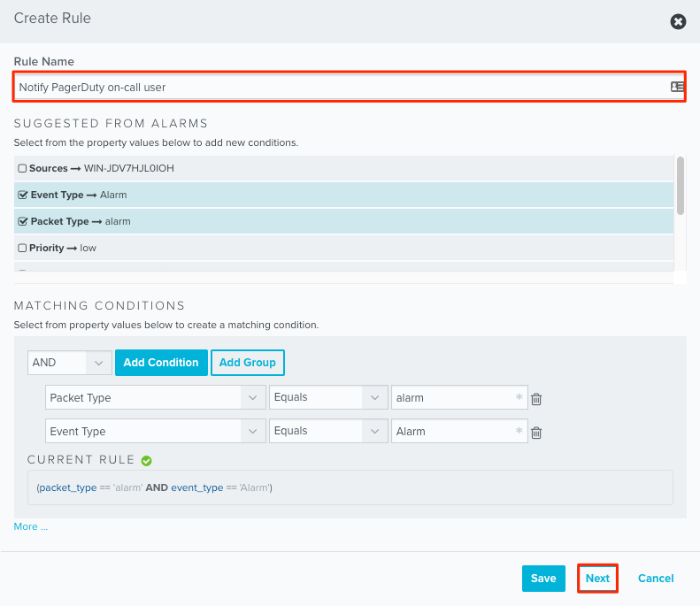Delete the Event Type condition row
Viewport: 700px width, 606px height.
[x=536, y=433]
